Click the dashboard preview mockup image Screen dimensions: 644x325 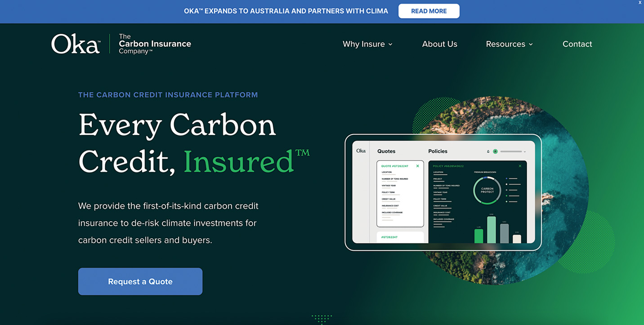[443, 192]
